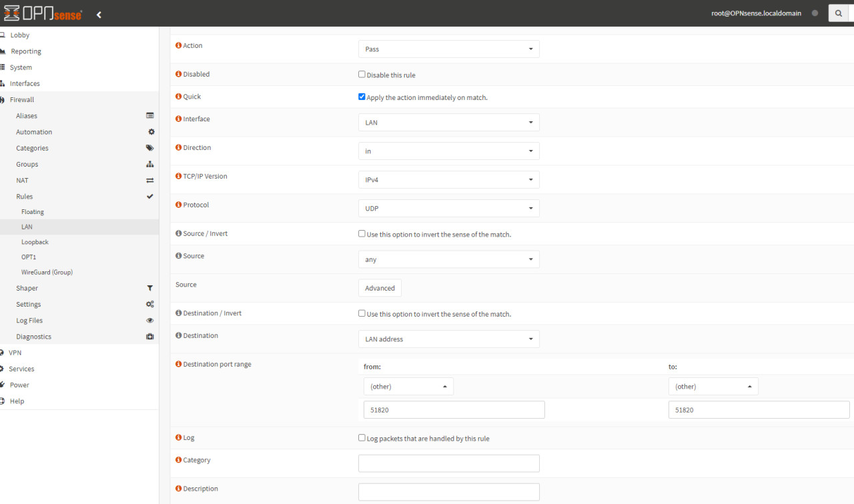
Task: Click the Description text field
Action: click(x=448, y=492)
